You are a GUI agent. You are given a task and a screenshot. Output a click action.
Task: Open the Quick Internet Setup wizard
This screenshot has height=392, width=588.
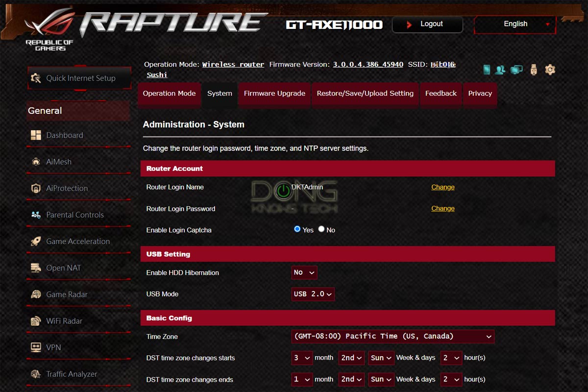tap(79, 78)
